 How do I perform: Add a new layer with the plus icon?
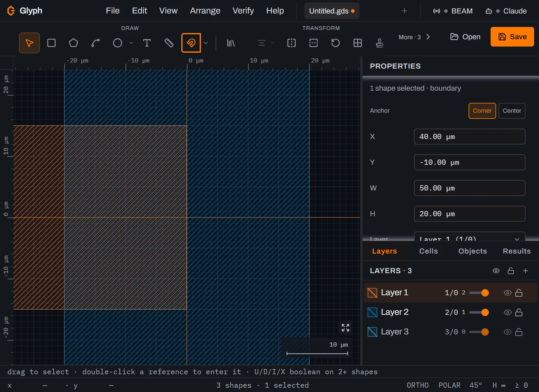click(526, 271)
